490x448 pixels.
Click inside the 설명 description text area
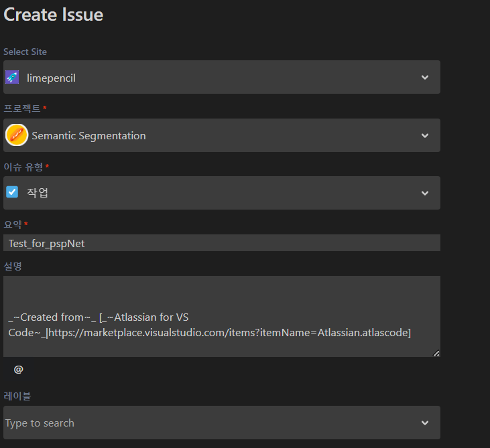[222, 316]
